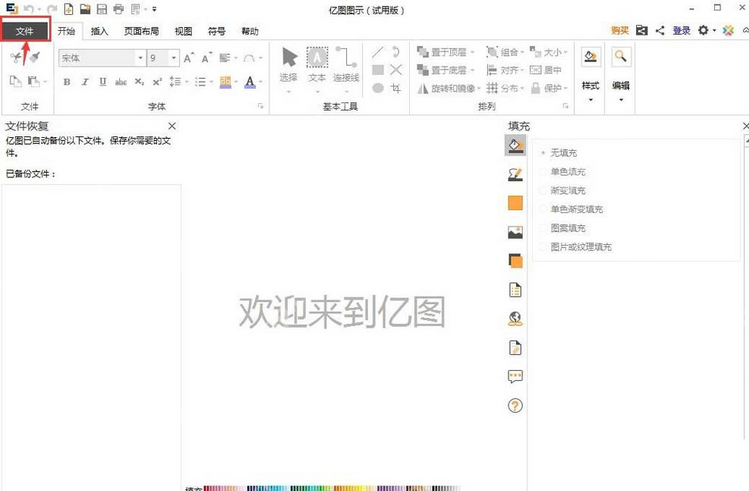Open the 旋转和镜像 dropdown
Screen dimensions: 749x491
[x=449, y=88]
